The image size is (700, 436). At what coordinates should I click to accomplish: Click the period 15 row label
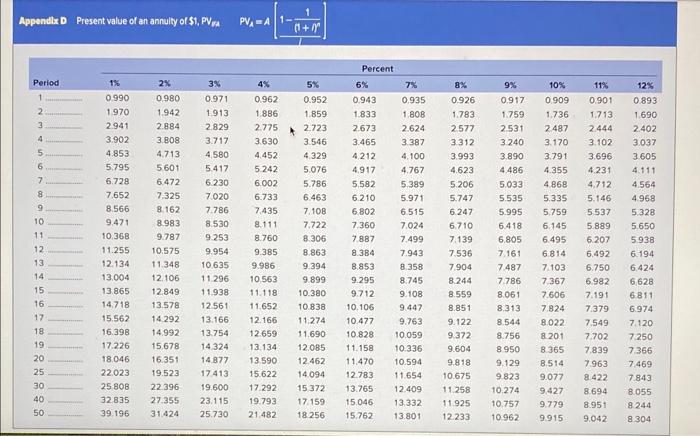[39, 291]
